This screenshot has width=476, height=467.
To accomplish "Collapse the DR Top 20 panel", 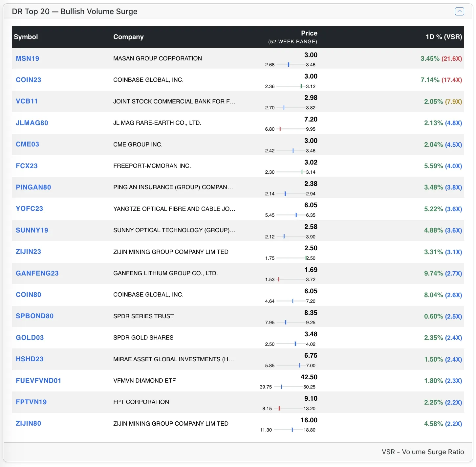I will (459, 11).
